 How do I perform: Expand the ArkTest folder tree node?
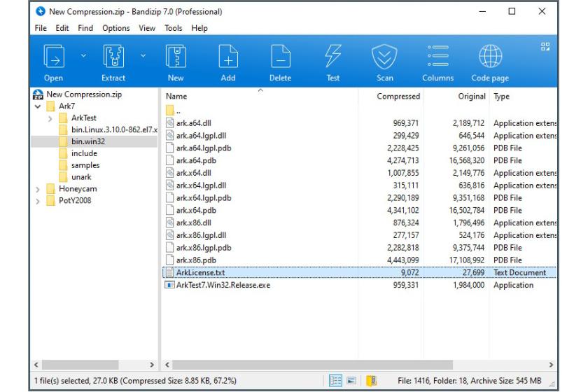(50, 118)
